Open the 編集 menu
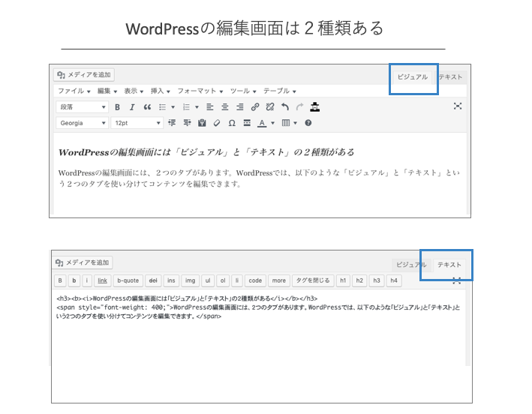This screenshot has width=532, height=414. 107,91
